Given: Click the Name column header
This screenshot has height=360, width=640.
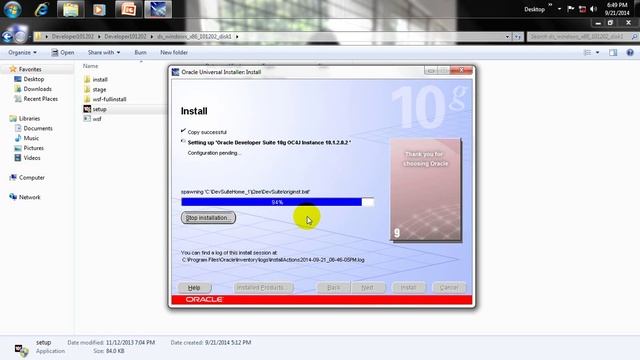Looking at the screenshot, I should [90, 66].
